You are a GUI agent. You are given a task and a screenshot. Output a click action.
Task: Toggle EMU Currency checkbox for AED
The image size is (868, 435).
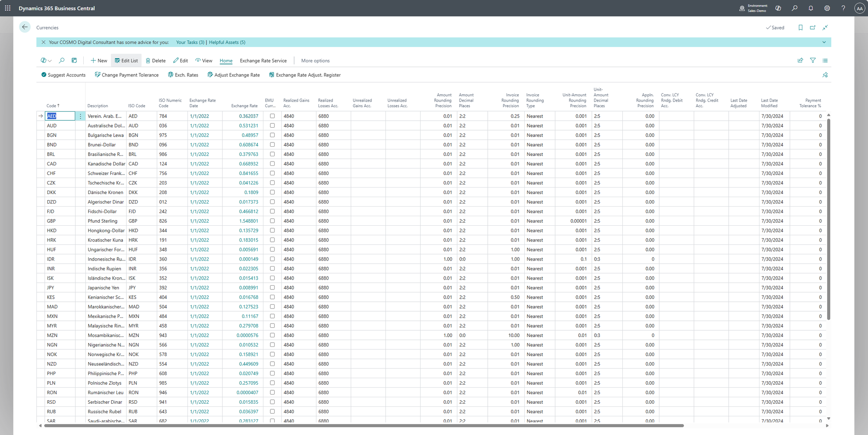click(x=272, y=116)
